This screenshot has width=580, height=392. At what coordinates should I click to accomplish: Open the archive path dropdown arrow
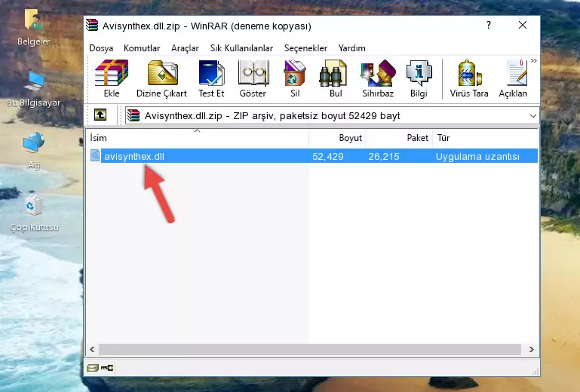pyautogui.click(x=532, y=116)
